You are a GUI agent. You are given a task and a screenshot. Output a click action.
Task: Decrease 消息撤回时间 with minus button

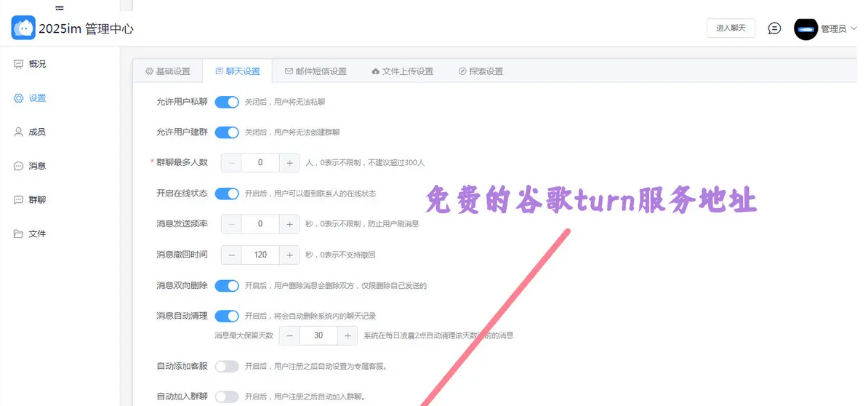(x=232, y=255)
